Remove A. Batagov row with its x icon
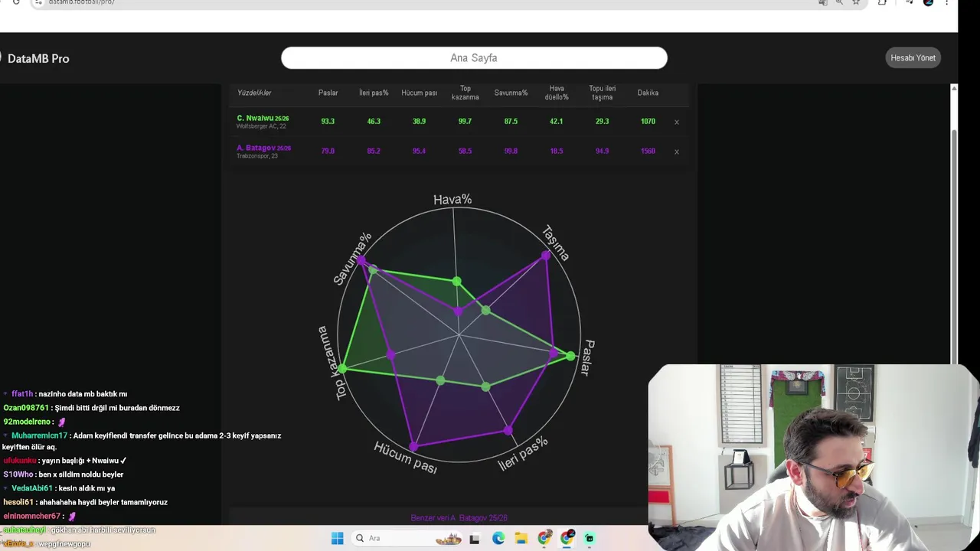This screenshot has width=980, height=551. (x=676, y=152)
